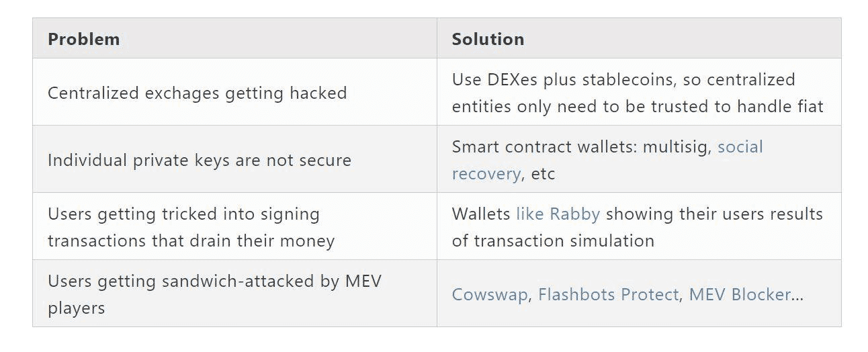Select the sandwich-attacked by MEV players cell
The height and width of the screenshot is (352, 868).
click(x=214, y=294)
